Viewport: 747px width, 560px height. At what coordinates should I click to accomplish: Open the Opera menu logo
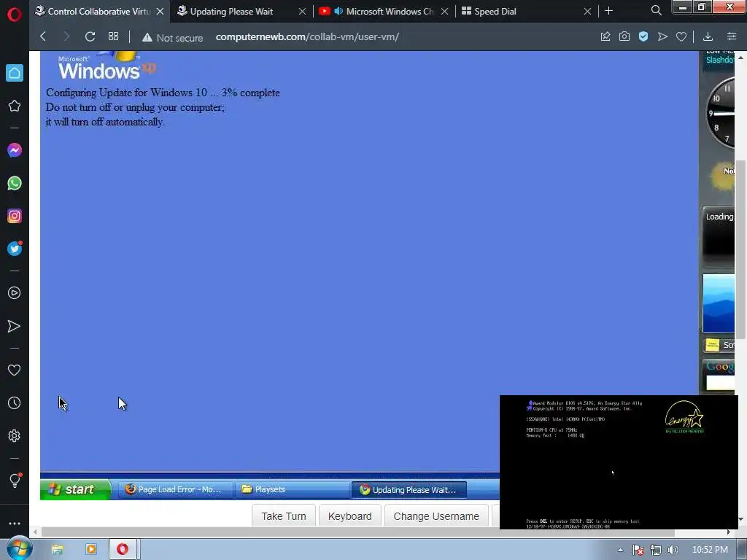[x=15, y=15]
